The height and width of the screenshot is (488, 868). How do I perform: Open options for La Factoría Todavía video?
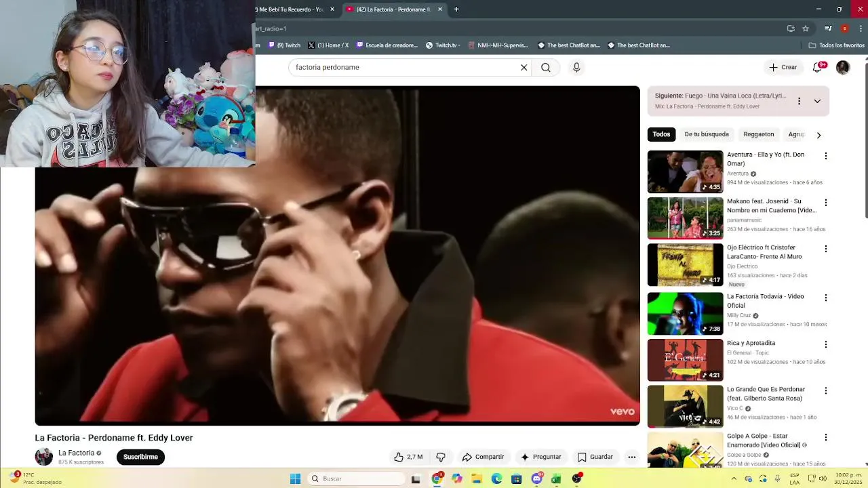(825, 298)
